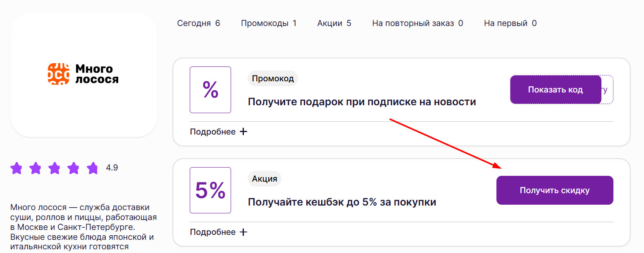Screen dimensions: 644x253
Task: Click the percent icon on promo code card
Action: pos(210,90)
